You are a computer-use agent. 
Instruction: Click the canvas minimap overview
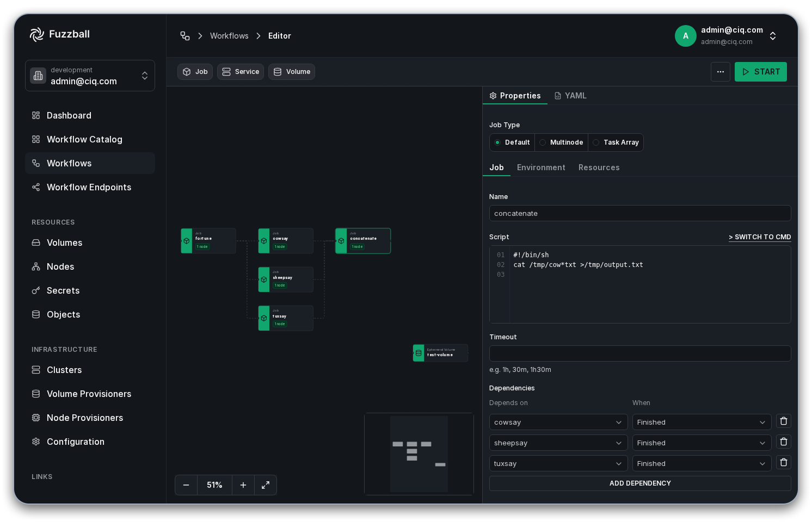(x=419, y=454)
